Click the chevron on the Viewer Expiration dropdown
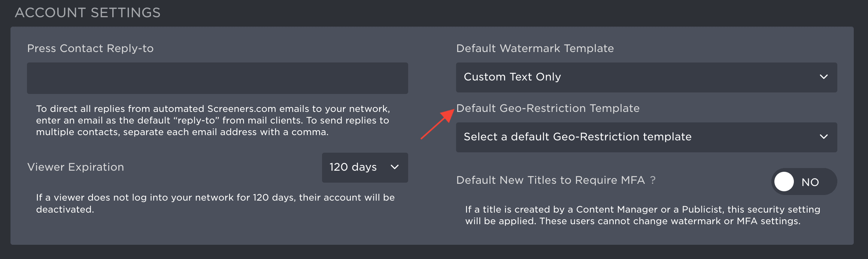This screenshot has width=868, height=259. [x=394, y=168]
